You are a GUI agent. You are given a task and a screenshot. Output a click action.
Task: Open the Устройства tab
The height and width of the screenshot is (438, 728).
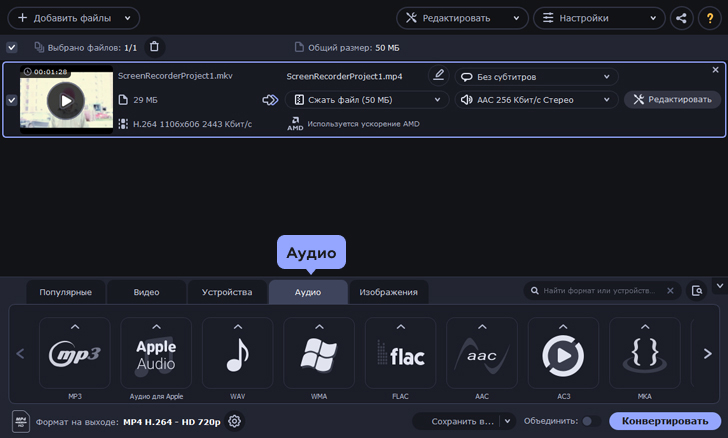point(227,292)
